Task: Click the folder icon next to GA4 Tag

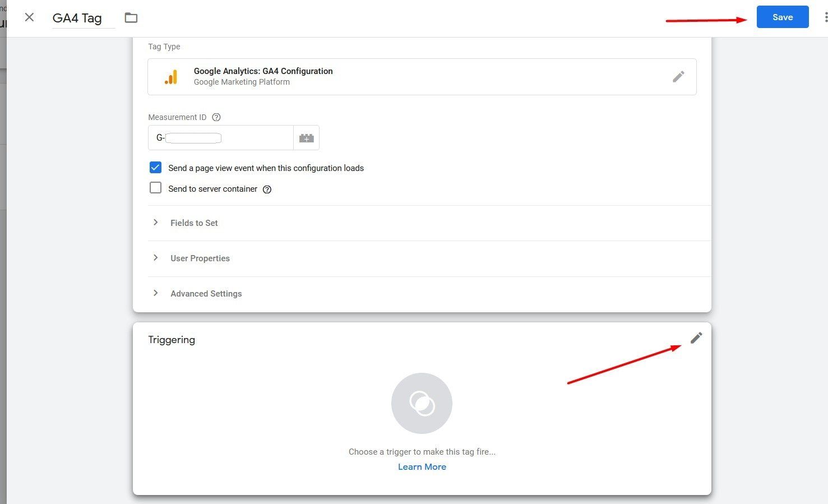Action: 131,18
